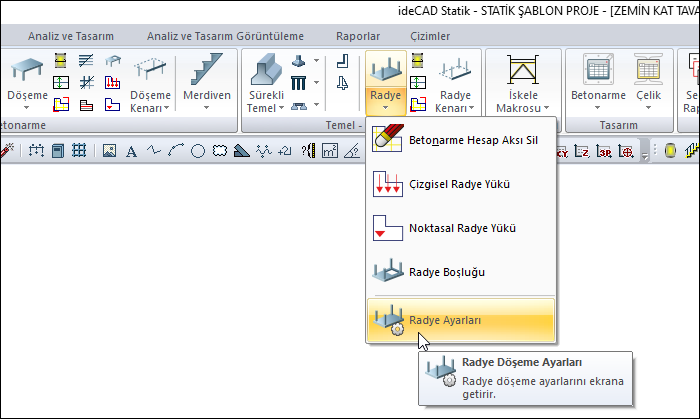Image resolution: width=700 pixels, height=419 pixels.
Task: Click the Sürekli Temel foundation icon
Action: [x=266, y=69]
